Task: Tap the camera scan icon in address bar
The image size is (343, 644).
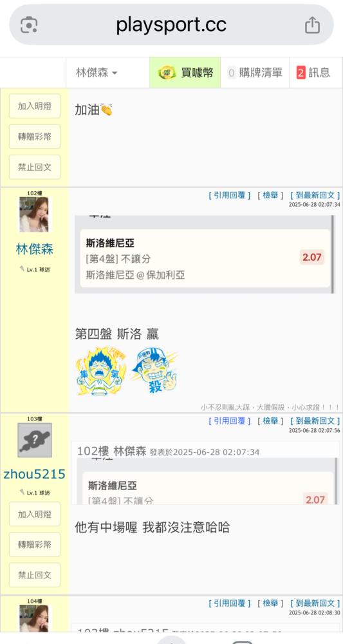Action: click(29, 26)
